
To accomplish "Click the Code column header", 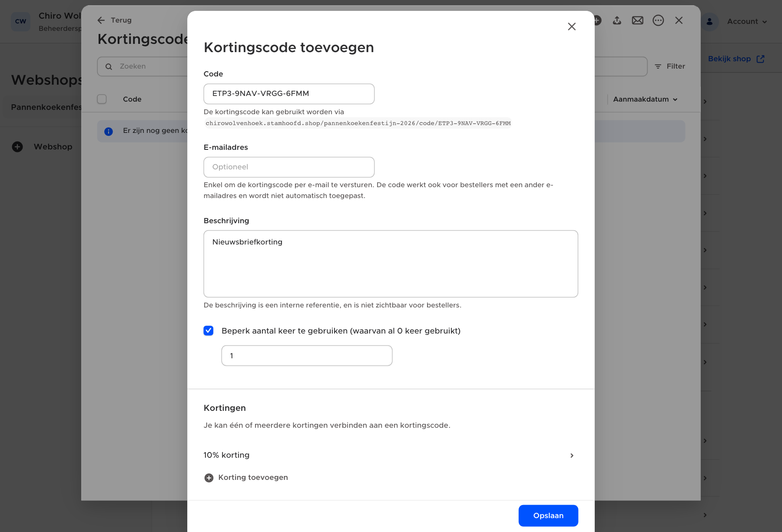I will (132, 99).
